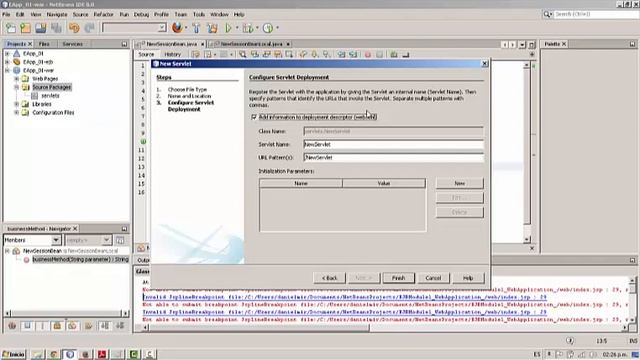Screen dimensions: 640x360
Task: Select the servlets package in the tree
Action: tap(50, 96)
